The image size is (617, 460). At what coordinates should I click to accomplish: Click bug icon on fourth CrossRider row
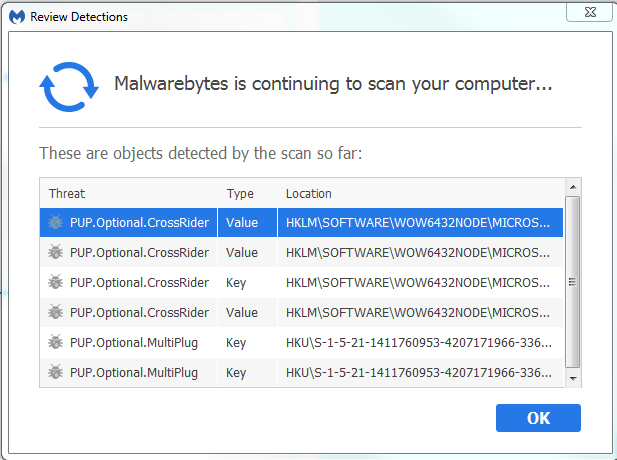[55, 312]
